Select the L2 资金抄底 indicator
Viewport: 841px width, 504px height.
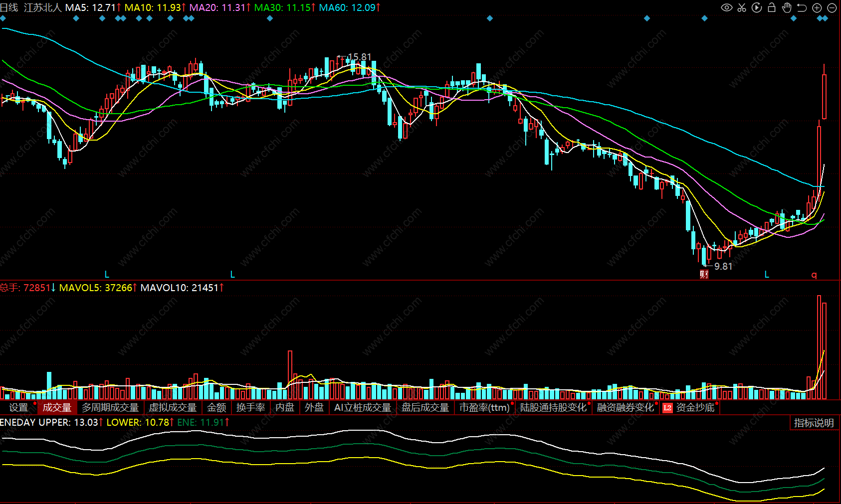[x=689, y=407]
